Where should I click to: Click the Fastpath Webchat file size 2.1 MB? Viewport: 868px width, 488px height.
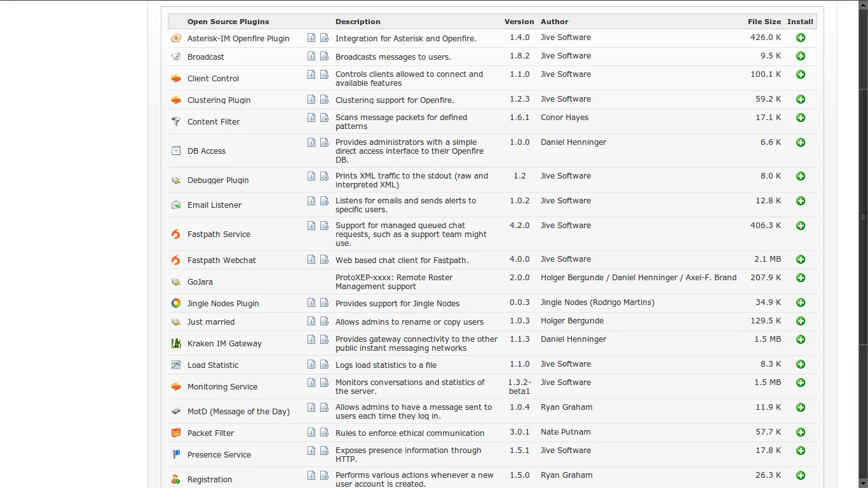[768, 259]
